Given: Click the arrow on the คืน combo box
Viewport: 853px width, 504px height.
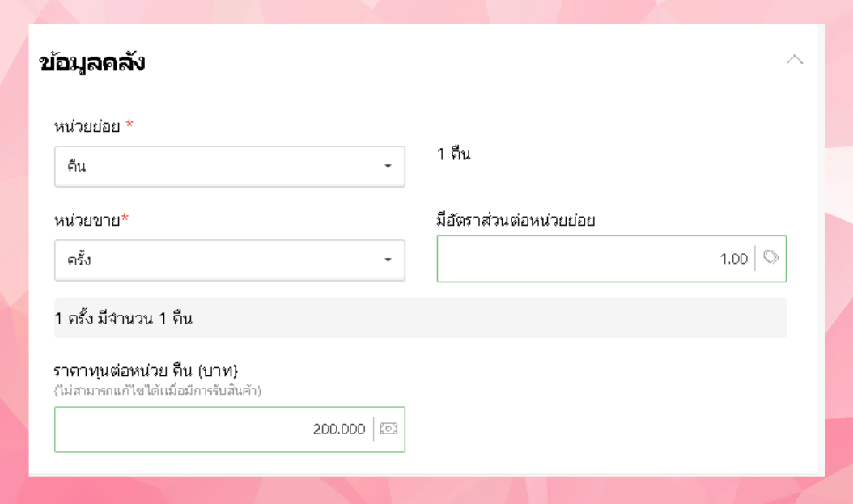Looking at the screenshot, I should pyautogui.click(x=388, y=167).
